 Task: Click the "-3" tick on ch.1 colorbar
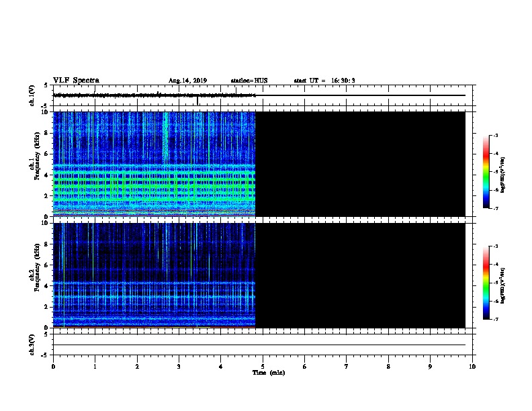496,136
